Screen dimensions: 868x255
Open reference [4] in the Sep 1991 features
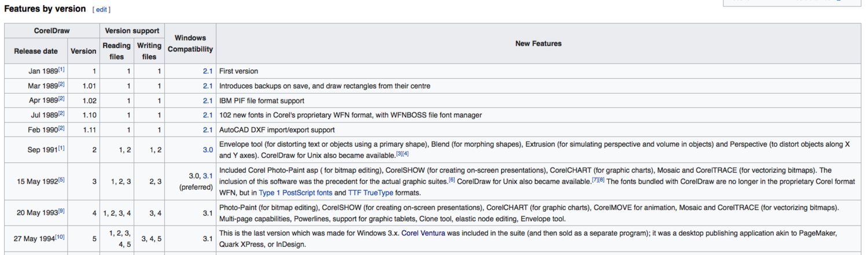pos(406,154)
